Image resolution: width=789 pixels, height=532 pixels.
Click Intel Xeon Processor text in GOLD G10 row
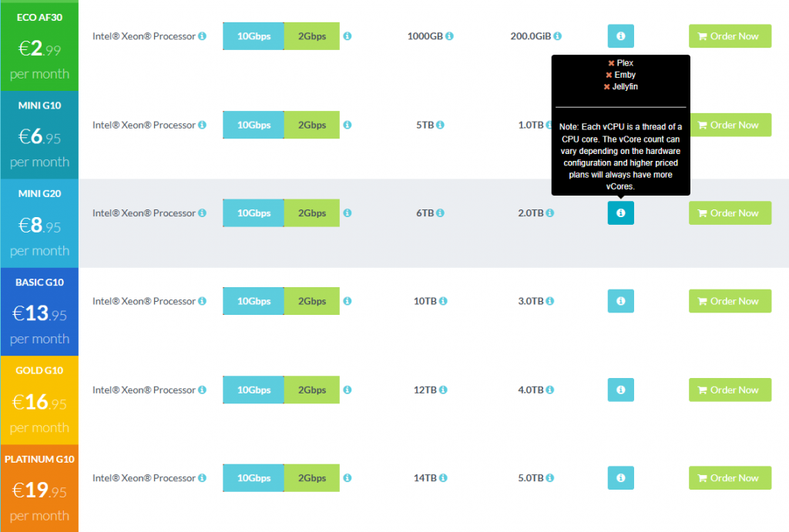[144, 390]
